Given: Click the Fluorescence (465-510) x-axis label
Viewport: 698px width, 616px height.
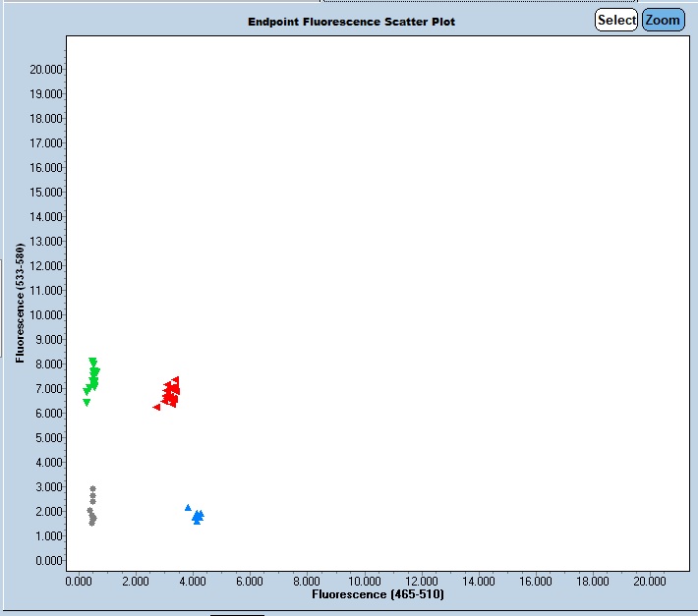Looking at the screenshot, I should [378, 595].
